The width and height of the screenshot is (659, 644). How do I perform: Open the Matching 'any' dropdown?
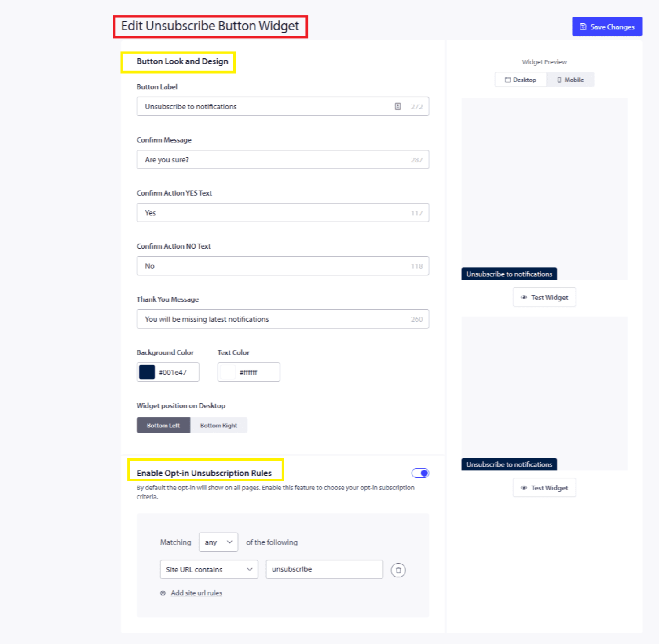(x=218, y=542)
